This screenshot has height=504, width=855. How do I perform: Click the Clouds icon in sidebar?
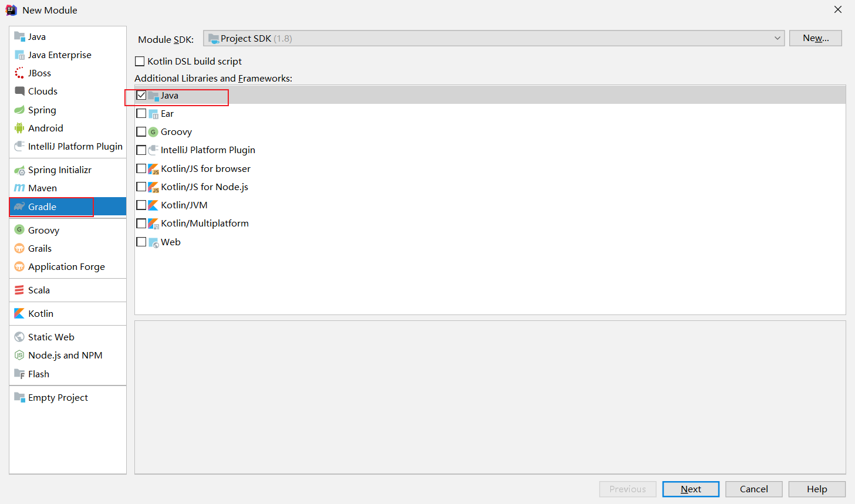click(x=19, y=92)
